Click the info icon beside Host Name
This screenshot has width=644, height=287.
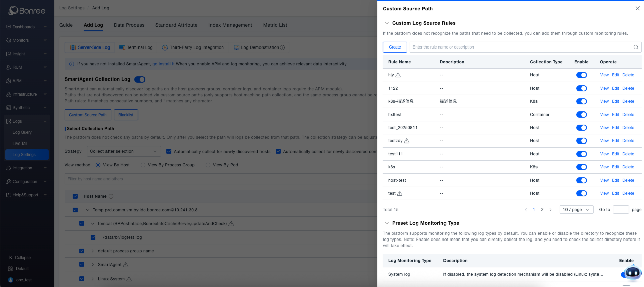[111, 196]
